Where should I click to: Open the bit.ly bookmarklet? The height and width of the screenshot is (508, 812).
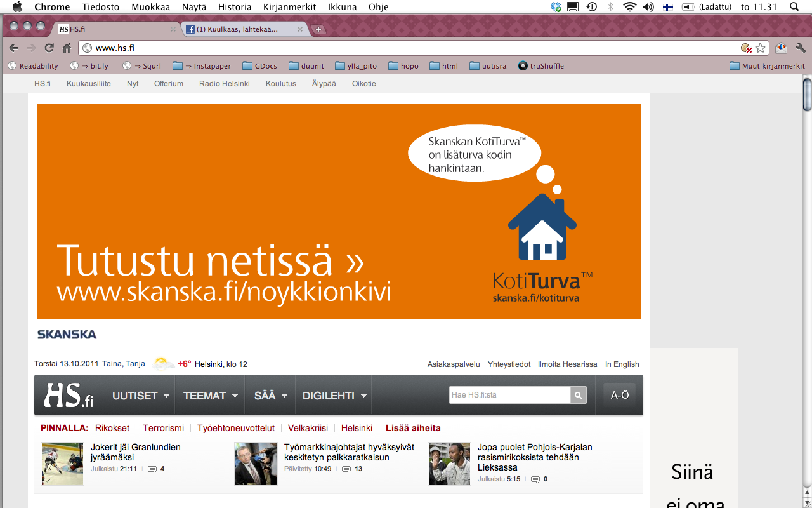tap(89, 66)
